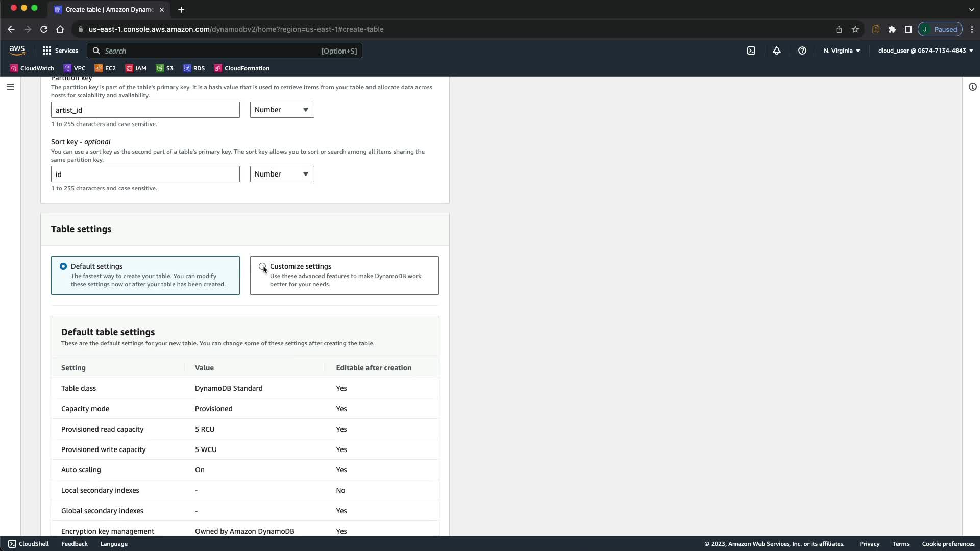The width and height of the screenshot is (980, 551).
Task: Open the cloud_user account menu
Action: click(x=925, y=51)
